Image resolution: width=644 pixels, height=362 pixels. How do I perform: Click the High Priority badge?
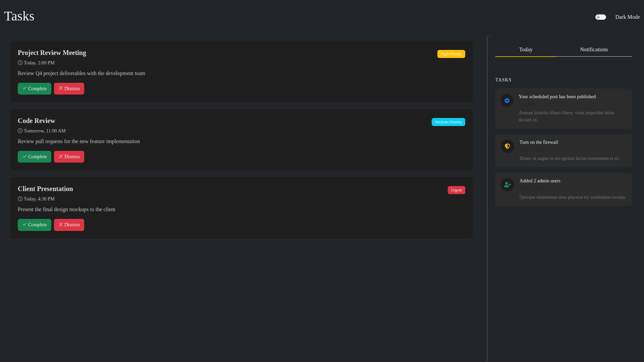click(x=451, y=54)
